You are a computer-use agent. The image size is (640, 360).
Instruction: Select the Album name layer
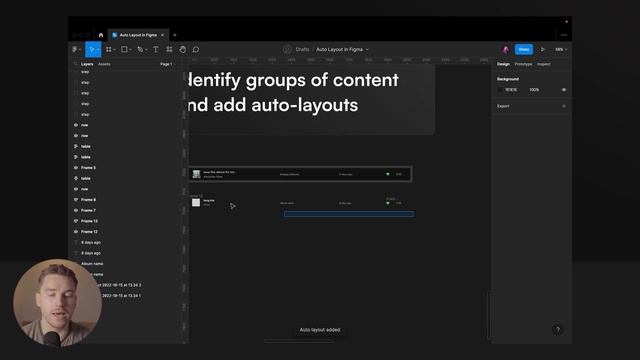coord(92,264)
